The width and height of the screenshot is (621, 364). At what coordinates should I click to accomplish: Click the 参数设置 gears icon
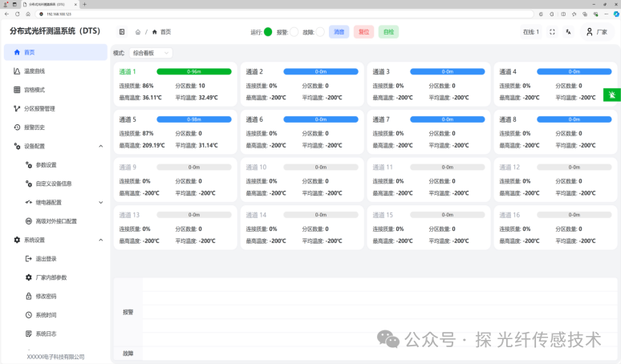pyautogui.click(x=29, y=165)
